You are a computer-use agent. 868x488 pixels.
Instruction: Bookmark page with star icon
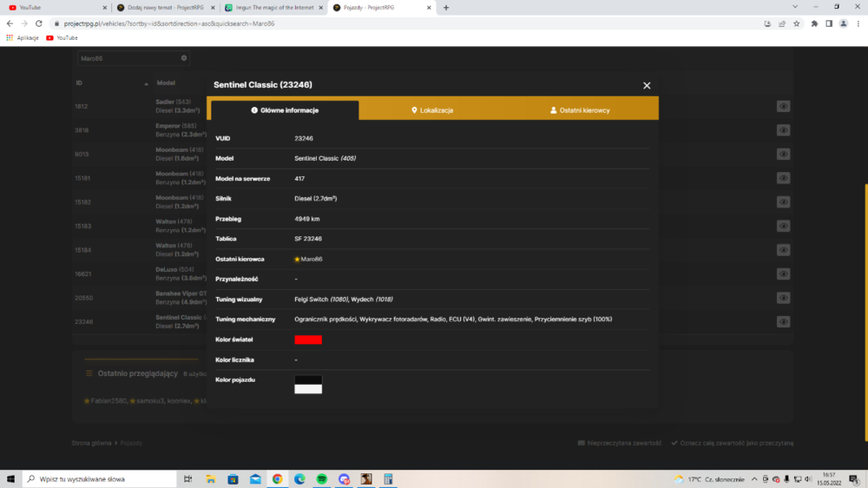pos(797,23)
